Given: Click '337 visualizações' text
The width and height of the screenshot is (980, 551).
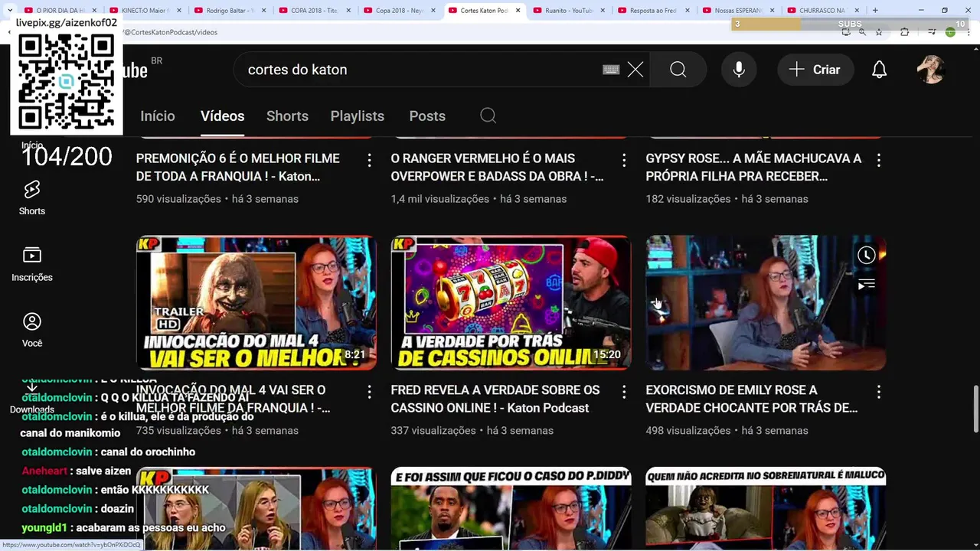Looking at the screenshot, I should (433, 431).
